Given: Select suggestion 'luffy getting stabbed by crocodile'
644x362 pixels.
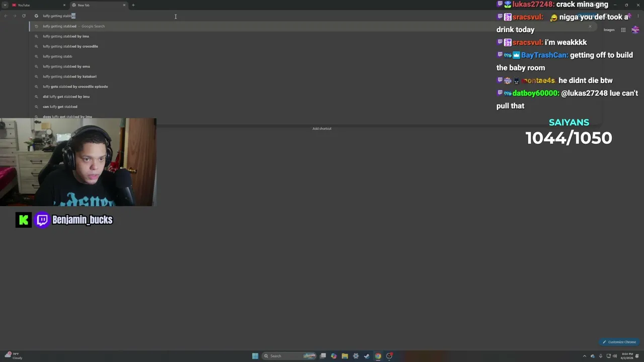Looking at the screenshot, I should click(x=312, y=46).
